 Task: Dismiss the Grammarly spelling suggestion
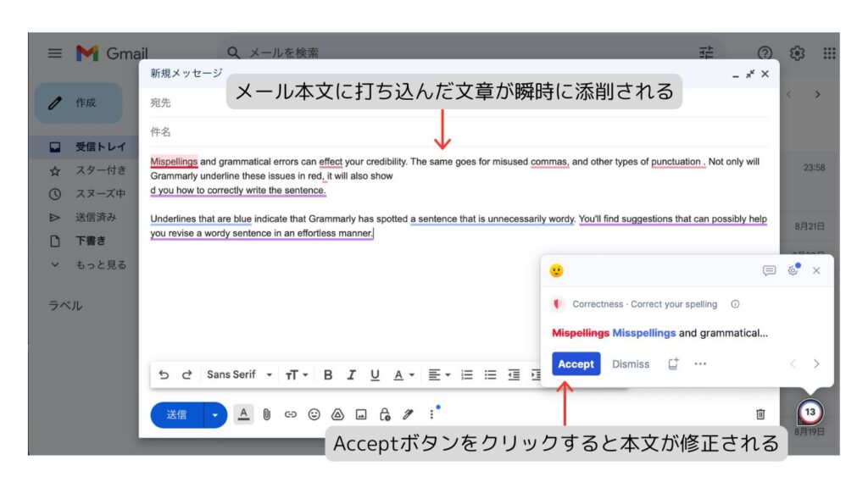click(x=631, y=364)
